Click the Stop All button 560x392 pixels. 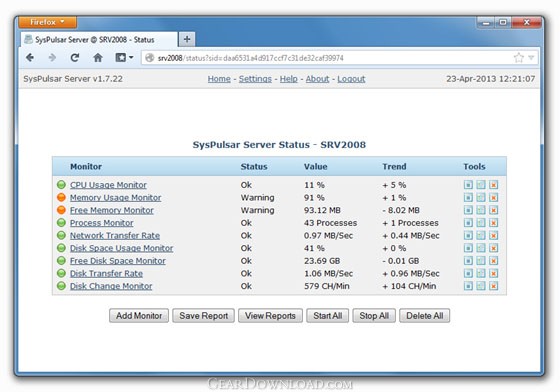tap(374, 316)
